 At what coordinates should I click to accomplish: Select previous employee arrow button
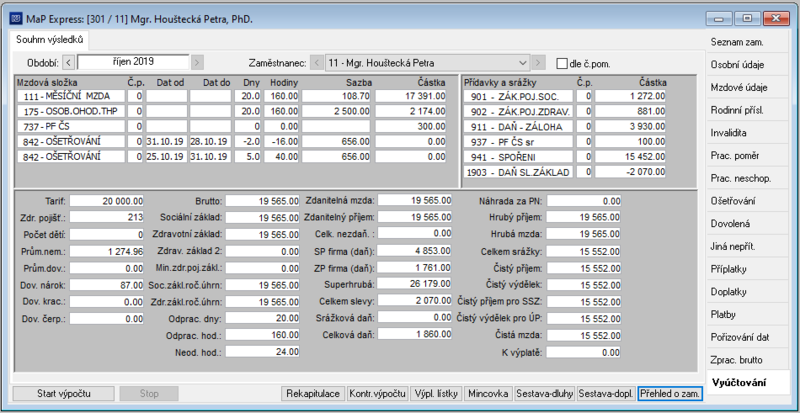click(317, 63)
